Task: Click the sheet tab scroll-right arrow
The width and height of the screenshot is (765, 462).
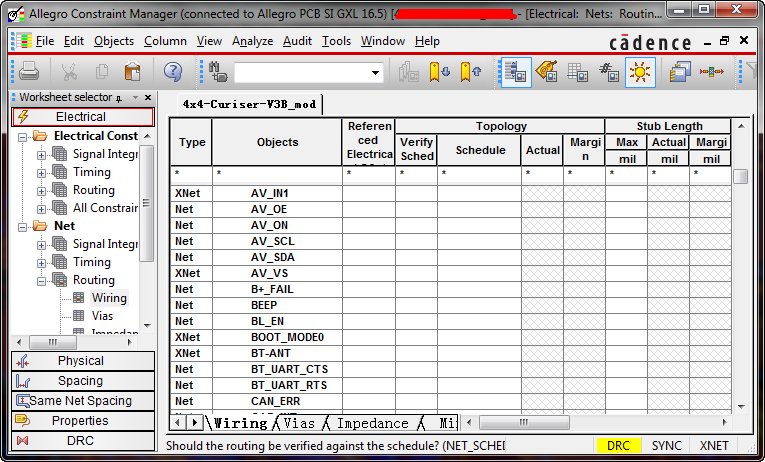Action: tap(195, 422)
